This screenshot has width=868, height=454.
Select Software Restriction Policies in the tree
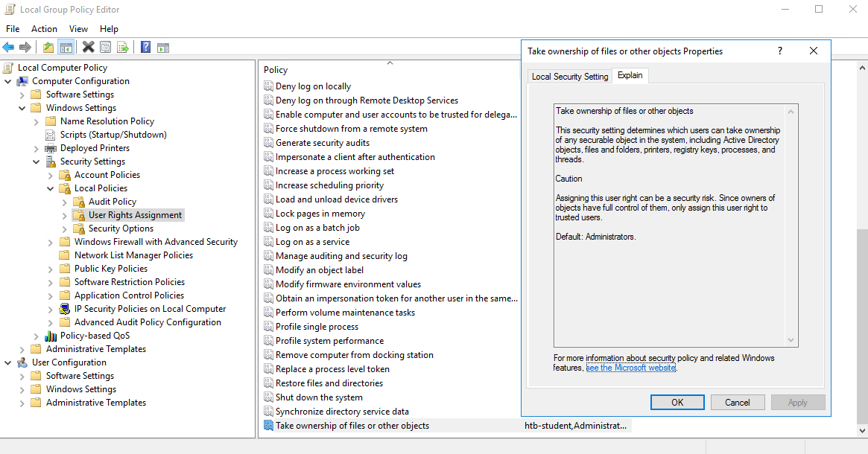coord(130,282)
